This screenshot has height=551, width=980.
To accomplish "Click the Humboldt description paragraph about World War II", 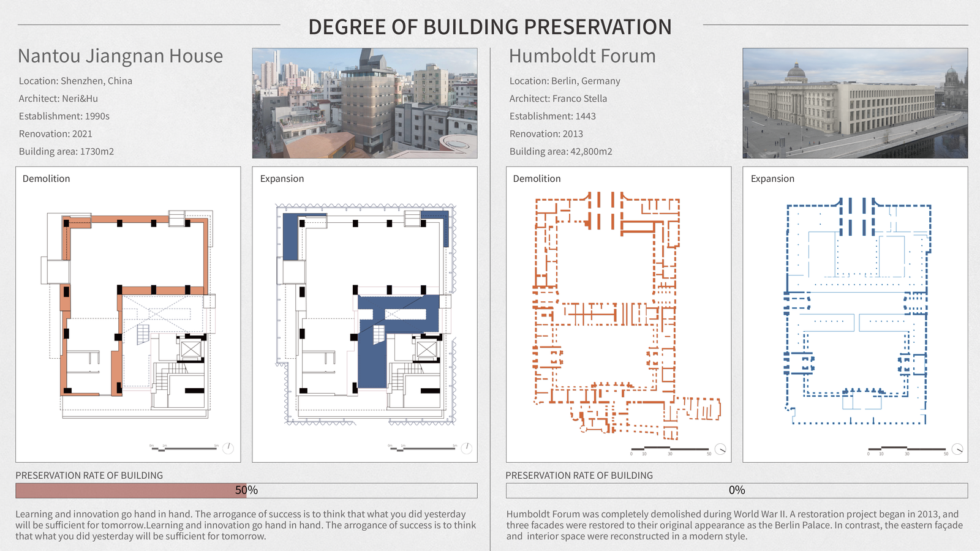I will pyautogui.click(x=734, y=525).
